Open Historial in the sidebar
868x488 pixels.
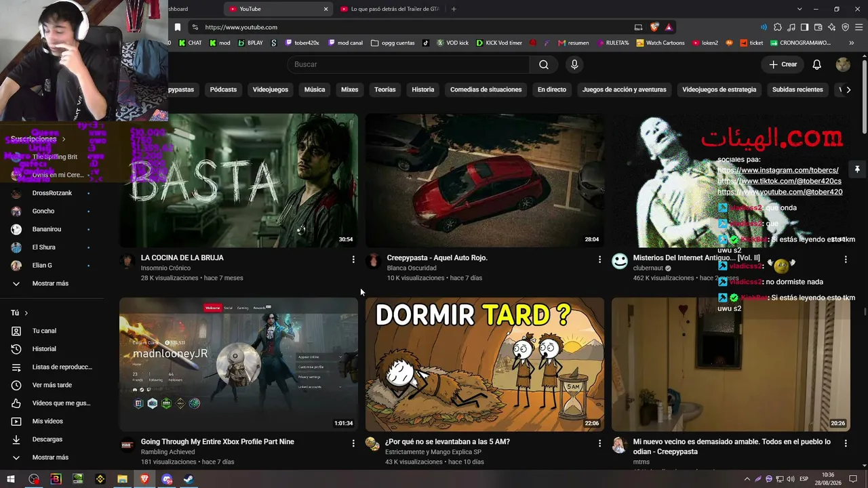[x=44, y=349]
